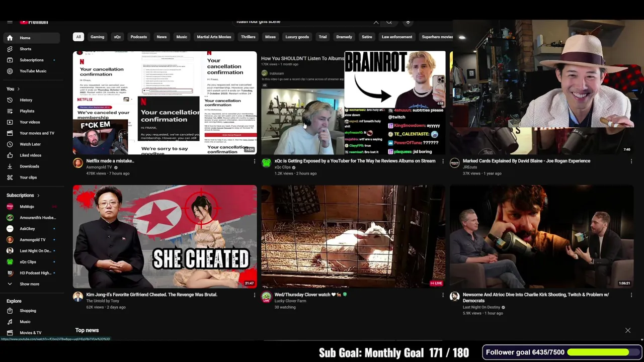Open 'Kim Jong-il's Favorite Girlfriend Cheated' title
Image resolution: width=644 pixels, height=362 pixels.
tap(151, 295)
